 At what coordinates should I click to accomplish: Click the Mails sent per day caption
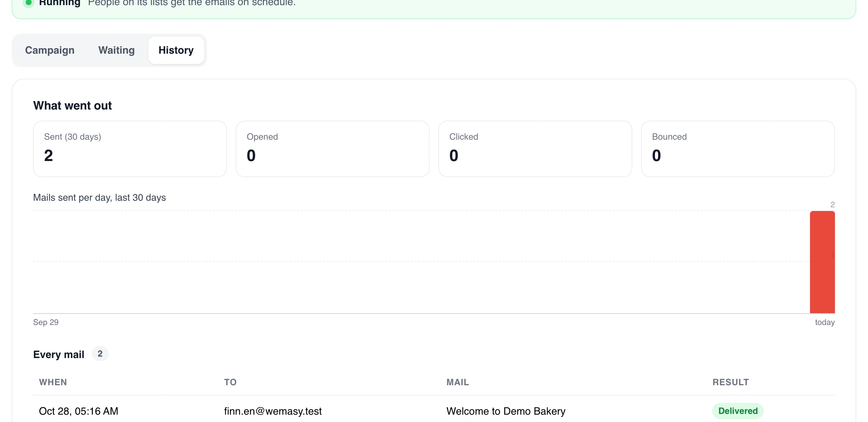tap(100, 198)
